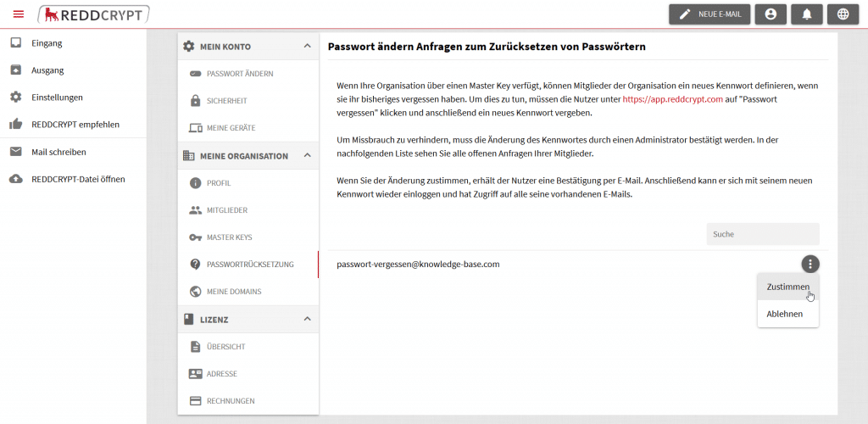
Task: Click the globe language icon
Action: [842, 14]
